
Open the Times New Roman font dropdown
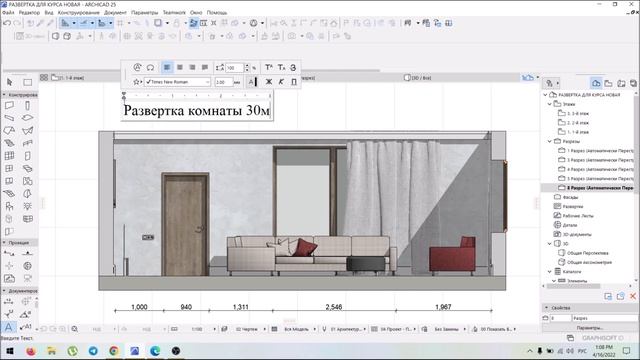pos(177,82)
